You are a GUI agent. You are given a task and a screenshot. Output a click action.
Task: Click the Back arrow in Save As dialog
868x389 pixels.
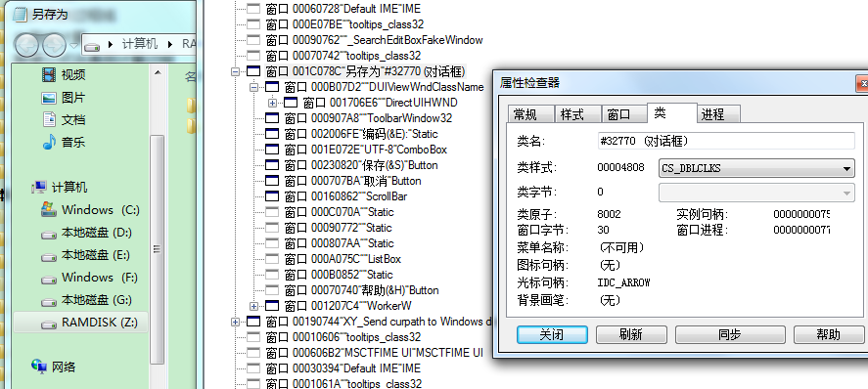click(x=26, y=45)
